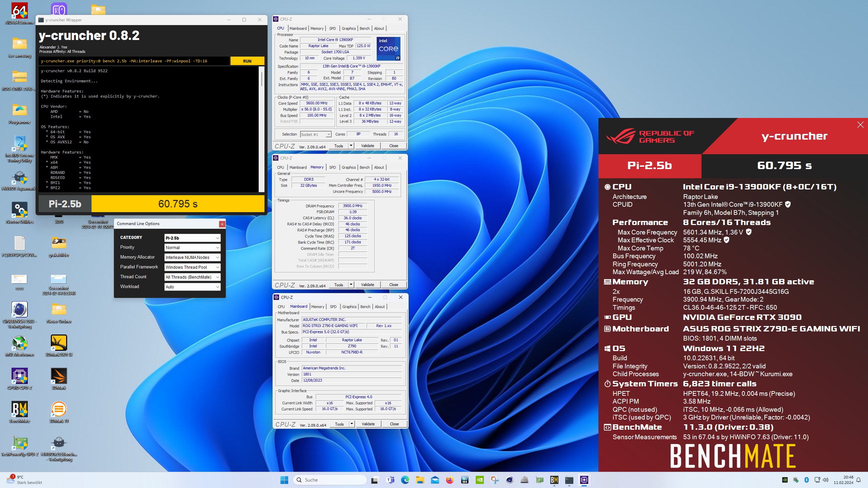Screen dimensions: 868x488
Task: Open AIDA64 Extreme desktop icon
Action: [19, 14]
